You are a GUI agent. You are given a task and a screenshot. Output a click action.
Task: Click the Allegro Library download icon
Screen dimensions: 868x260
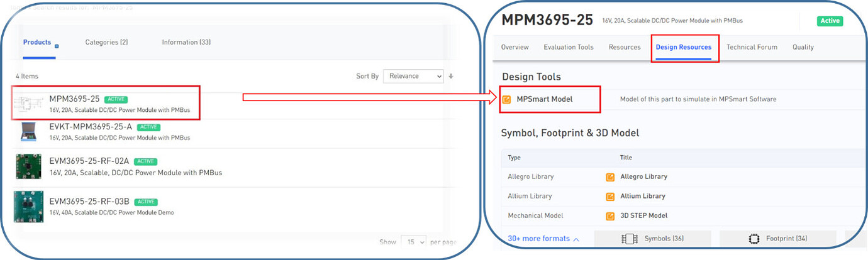[x=610, y=177]
